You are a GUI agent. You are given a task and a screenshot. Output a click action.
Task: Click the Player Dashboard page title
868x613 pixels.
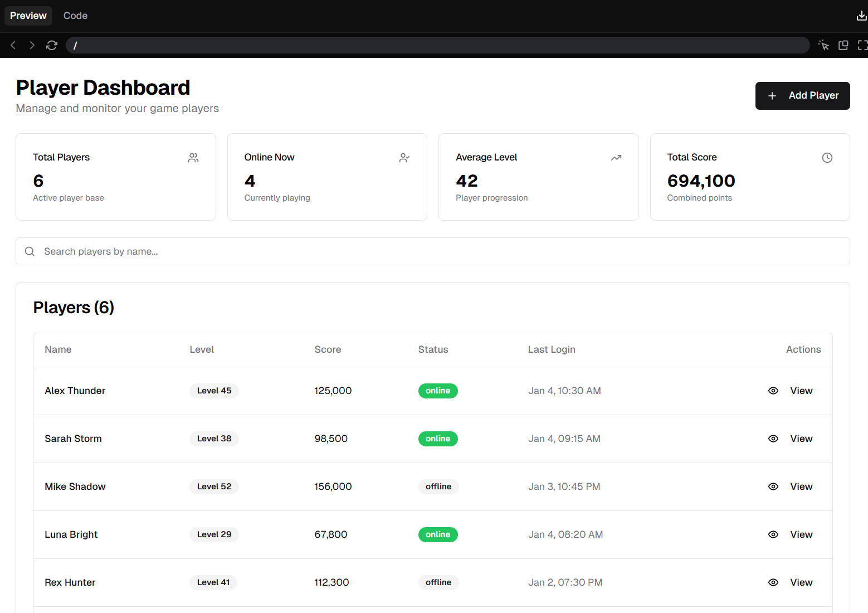[103, 87]
